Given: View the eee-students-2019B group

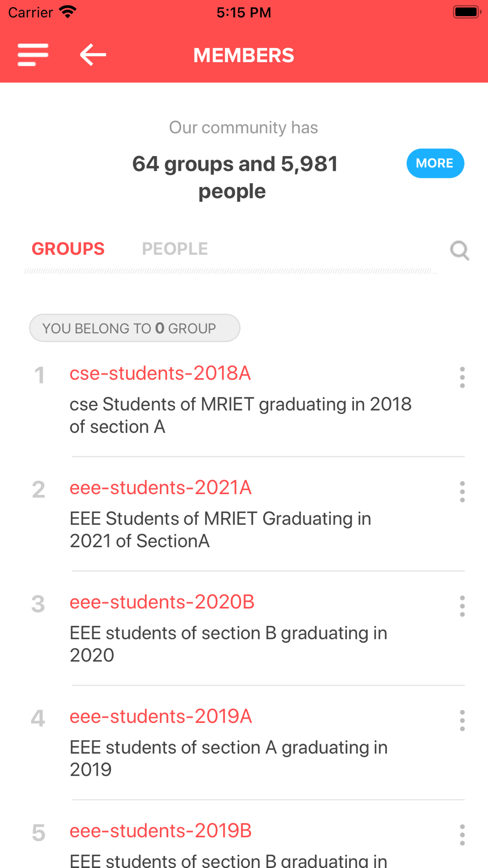Looking at the screenshot, I should pyautogui.click(x=161, y=830).
